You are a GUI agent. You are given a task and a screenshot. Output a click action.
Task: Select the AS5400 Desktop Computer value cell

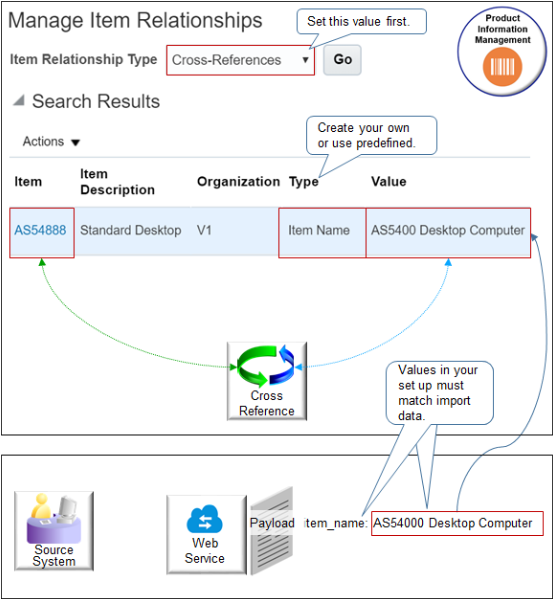(448, 233)
